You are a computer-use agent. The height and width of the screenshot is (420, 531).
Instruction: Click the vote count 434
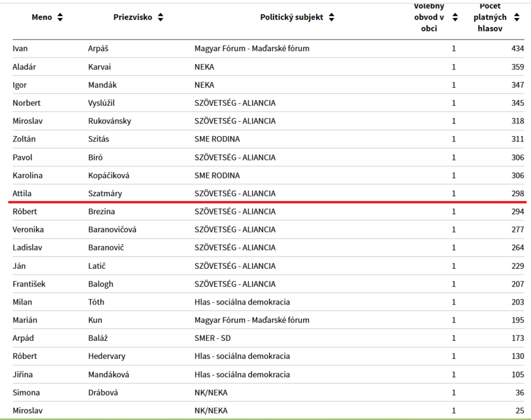tap(517, 49)
